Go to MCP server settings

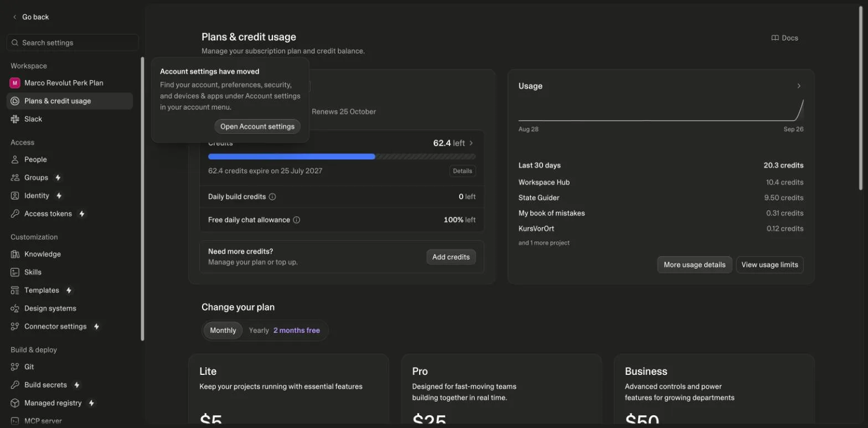(70, 421)
